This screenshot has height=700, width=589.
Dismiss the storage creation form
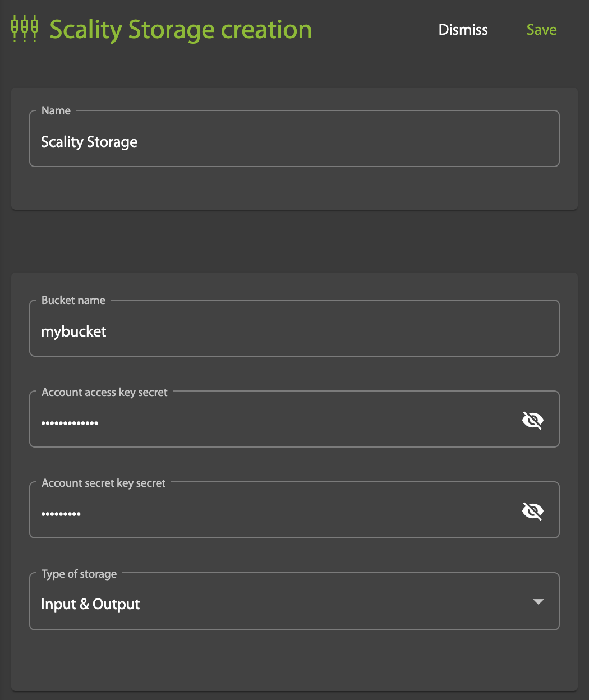point(463,30)
